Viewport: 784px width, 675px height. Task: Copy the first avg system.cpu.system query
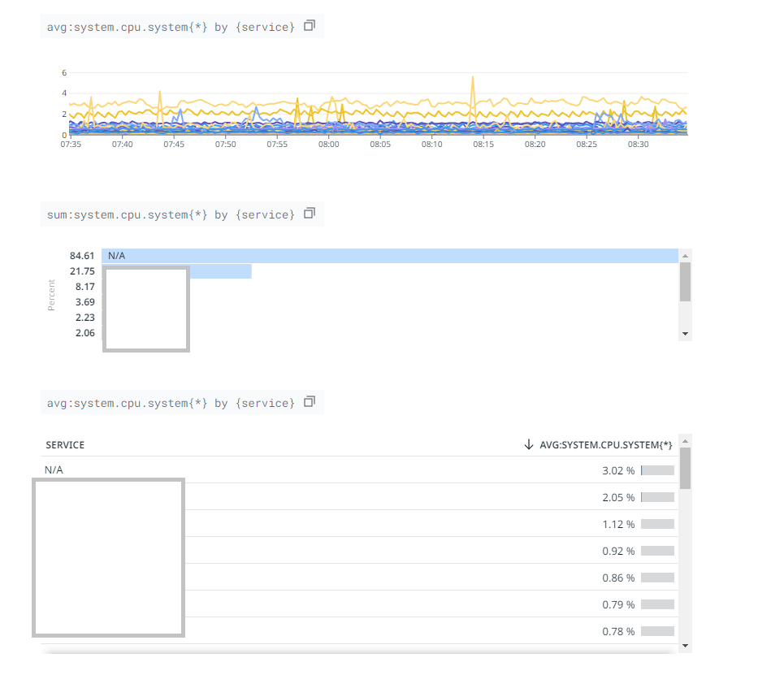[310, 25]
